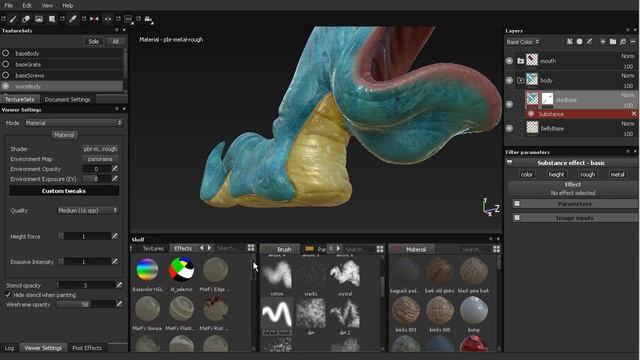Toggle the height channel button
This screenshot has width=640, height=360.
coord(556,174)
